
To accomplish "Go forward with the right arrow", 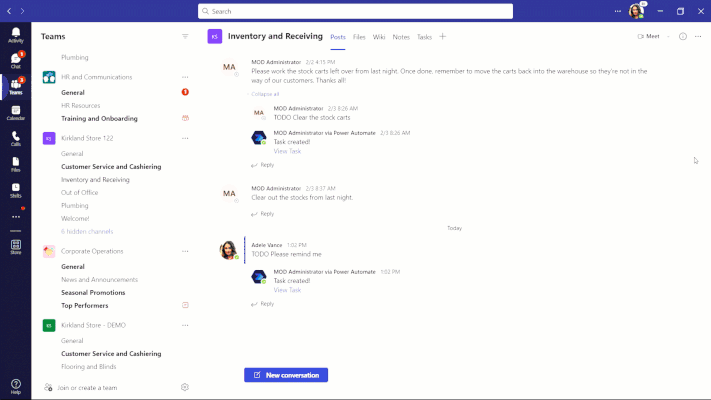I will click(x=22, y=11).
